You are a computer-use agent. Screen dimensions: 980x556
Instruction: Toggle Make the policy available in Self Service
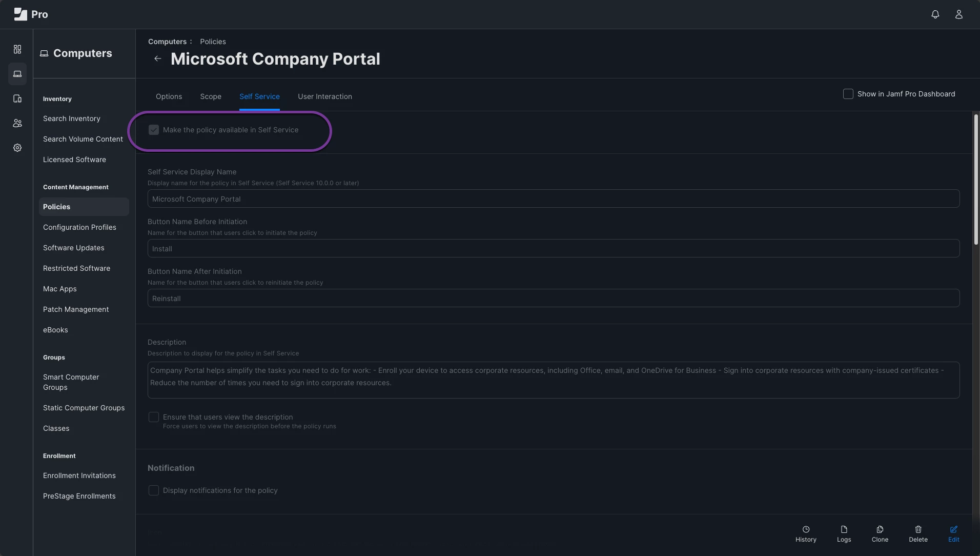coord(154,130)
